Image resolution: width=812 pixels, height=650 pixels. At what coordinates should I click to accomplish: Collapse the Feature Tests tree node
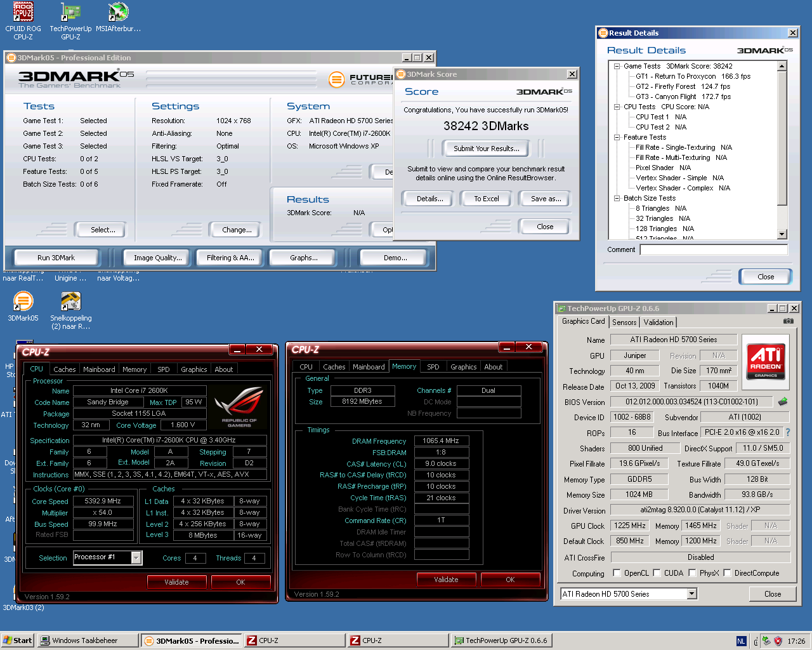[617, 137]
